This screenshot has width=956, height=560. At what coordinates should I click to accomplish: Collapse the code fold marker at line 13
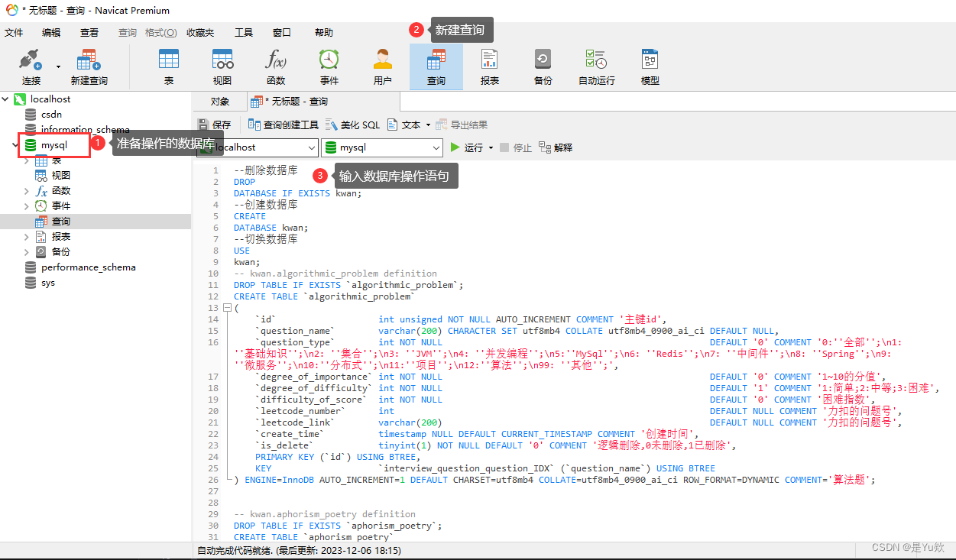pyautogui.click(x=227, y=308)
